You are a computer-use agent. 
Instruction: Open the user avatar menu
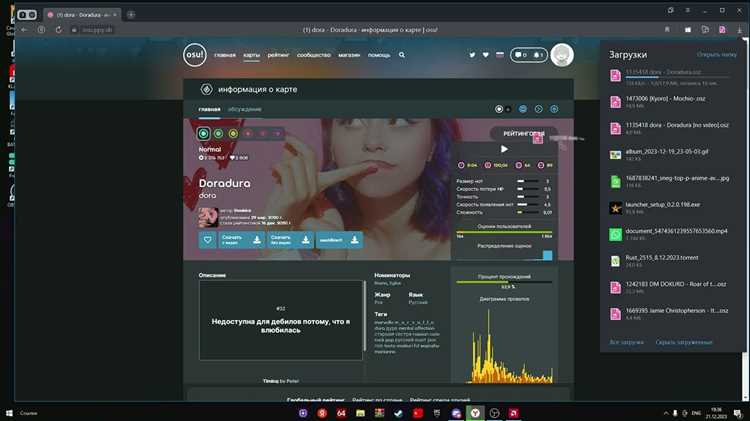click(x=562, y=55)
